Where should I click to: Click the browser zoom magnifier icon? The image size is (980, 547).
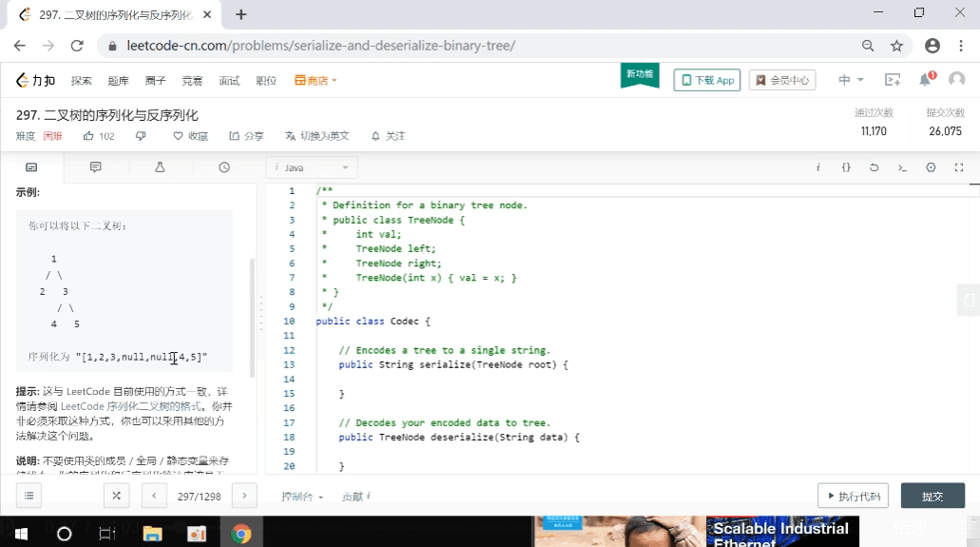coord(868,46)
